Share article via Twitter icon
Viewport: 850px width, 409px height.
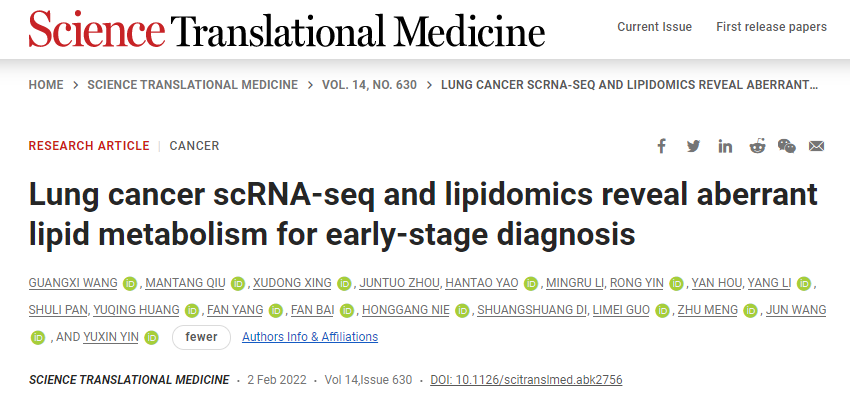[693, 146]
